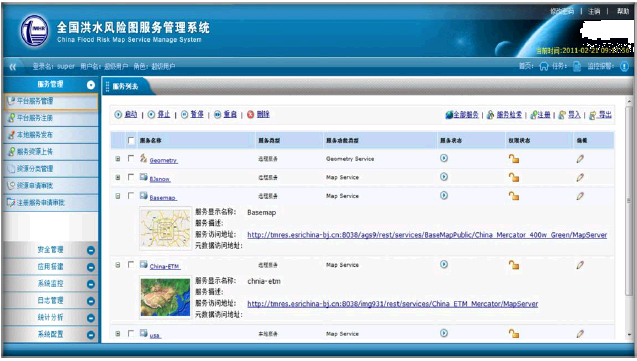Click the 导入 import link
Viewport: 637px width, 361px height.
[574, 115]
